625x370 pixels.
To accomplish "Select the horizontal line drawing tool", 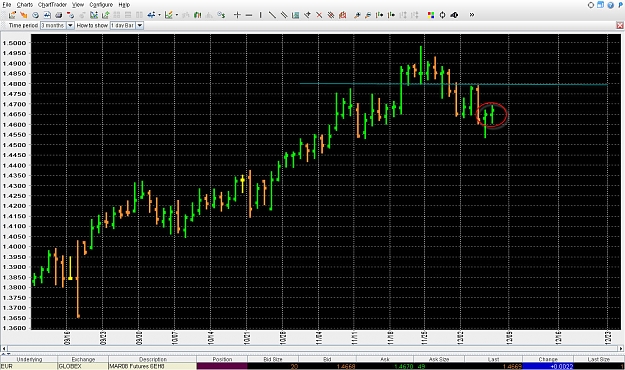I will click(x=249, y=15).
